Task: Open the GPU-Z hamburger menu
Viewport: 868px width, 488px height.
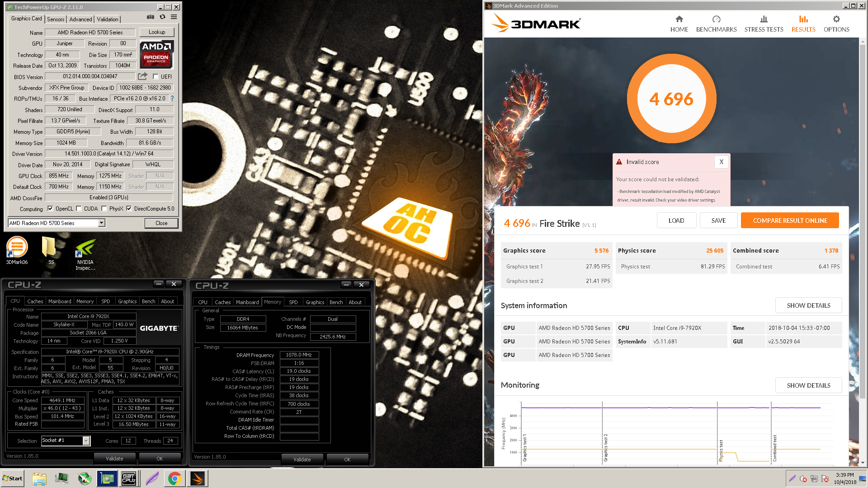Action: pos(174,17)
